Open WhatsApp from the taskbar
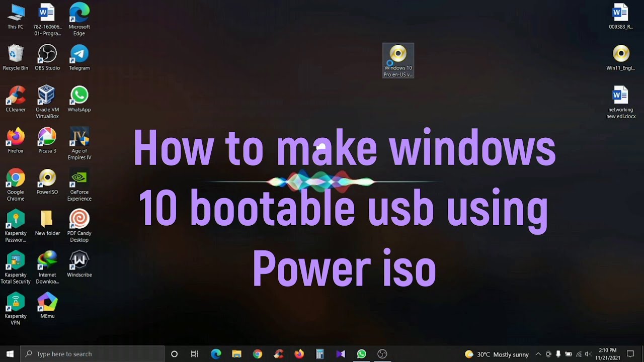The width and height of the screenshot is (644, 362). click(x=361, y=354)
